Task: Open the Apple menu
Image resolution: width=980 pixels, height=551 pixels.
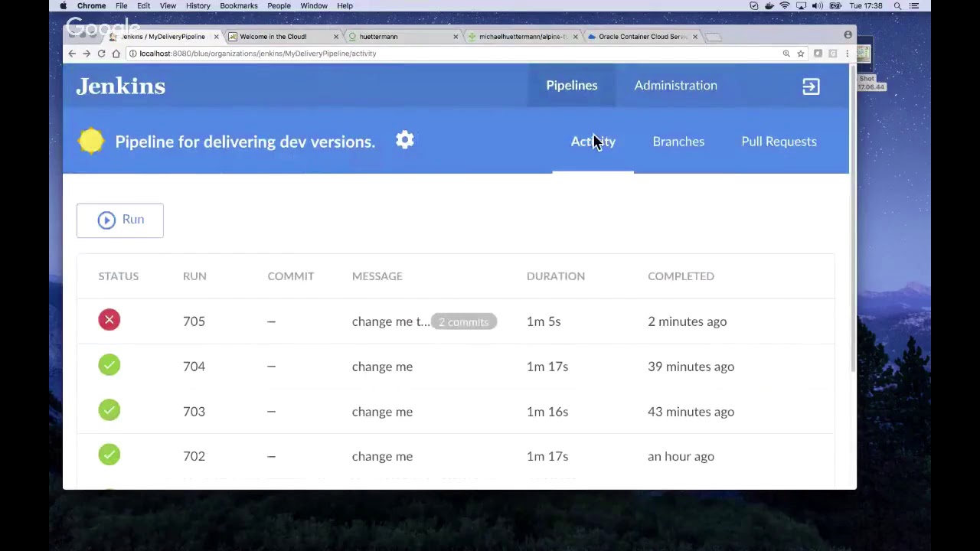Action: 63,6
